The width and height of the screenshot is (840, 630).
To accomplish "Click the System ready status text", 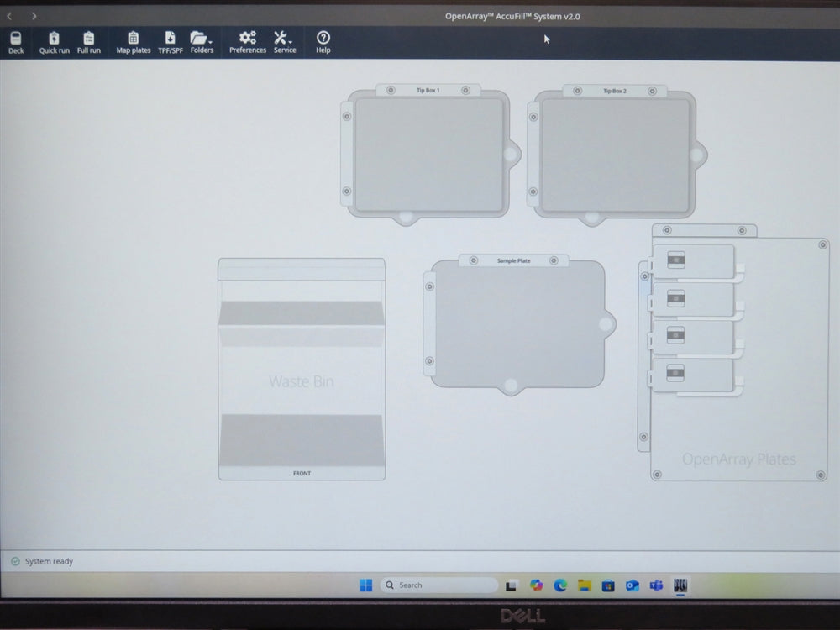I will 49,561.
